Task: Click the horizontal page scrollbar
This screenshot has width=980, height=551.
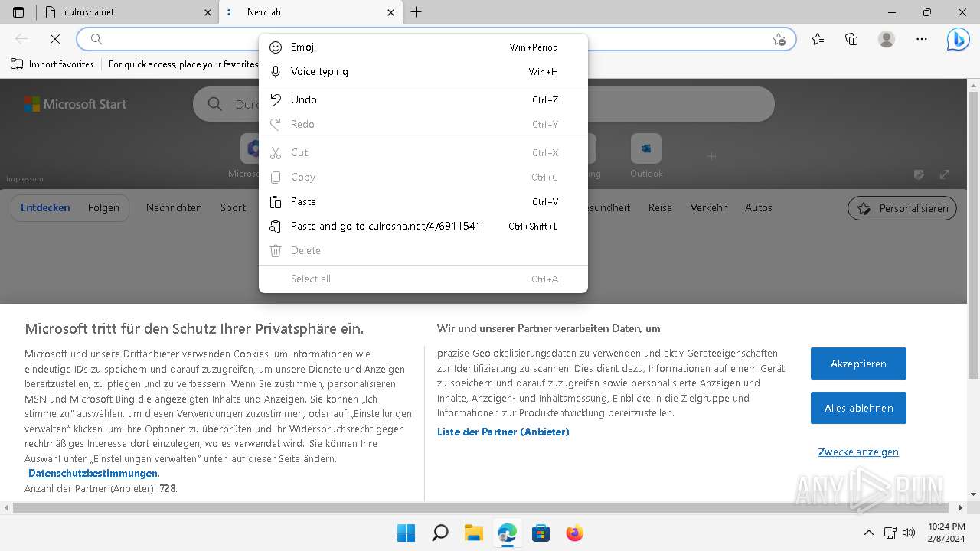Action: [x=482, y=507]
